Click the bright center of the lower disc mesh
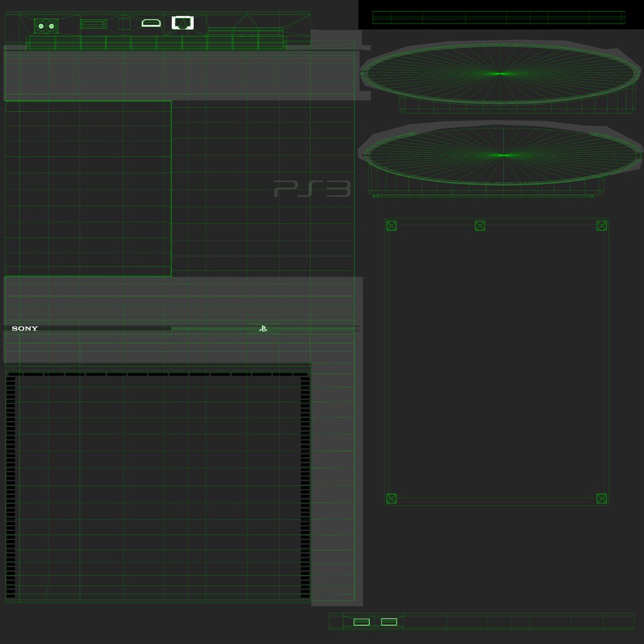The height and width of the screenshot is (644, 644). [x=503, y=155]
